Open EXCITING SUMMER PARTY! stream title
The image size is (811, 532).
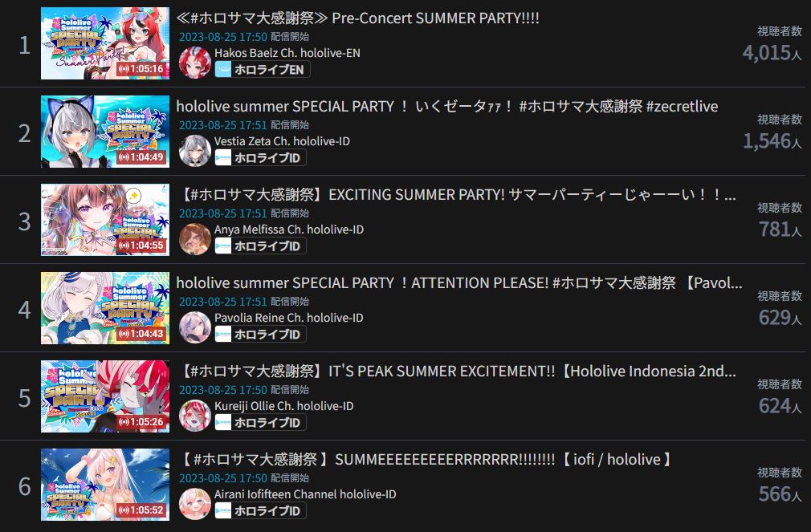point(457,195)
